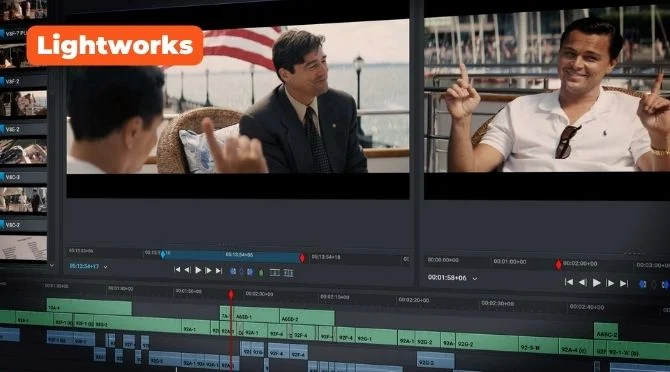Play the source viewer clip
The image size is (670, 372).
point(198,270)
